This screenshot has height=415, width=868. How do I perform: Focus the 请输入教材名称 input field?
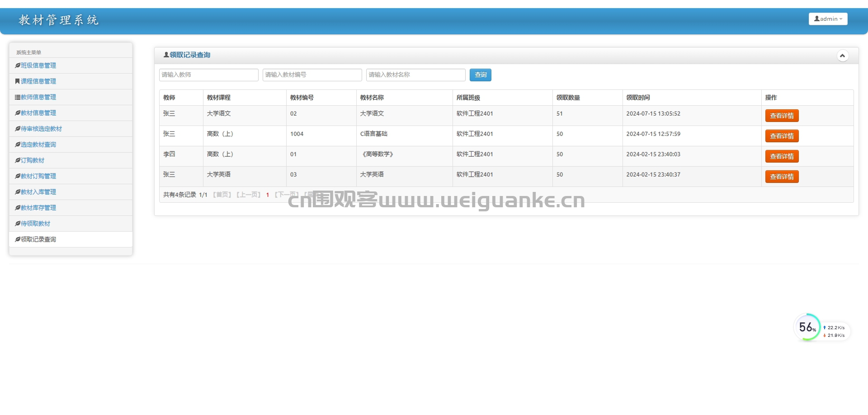pos(416,75)
